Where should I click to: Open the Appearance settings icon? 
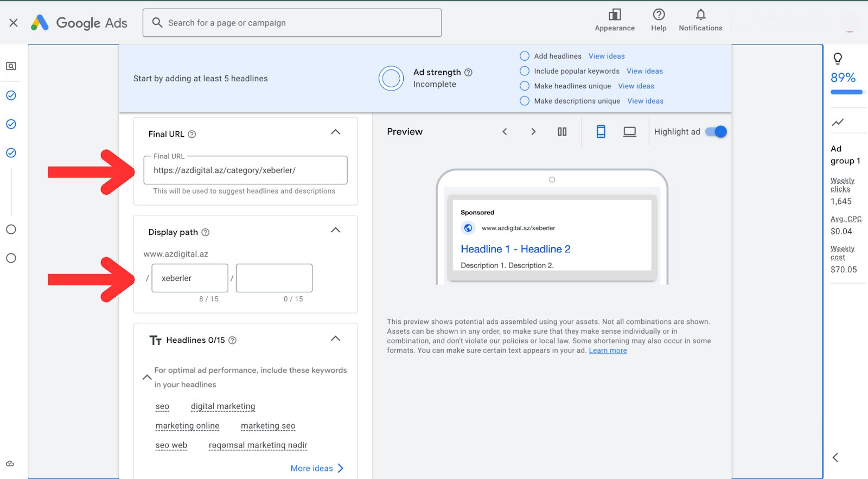pyautogui.click(x=615, y=15)
